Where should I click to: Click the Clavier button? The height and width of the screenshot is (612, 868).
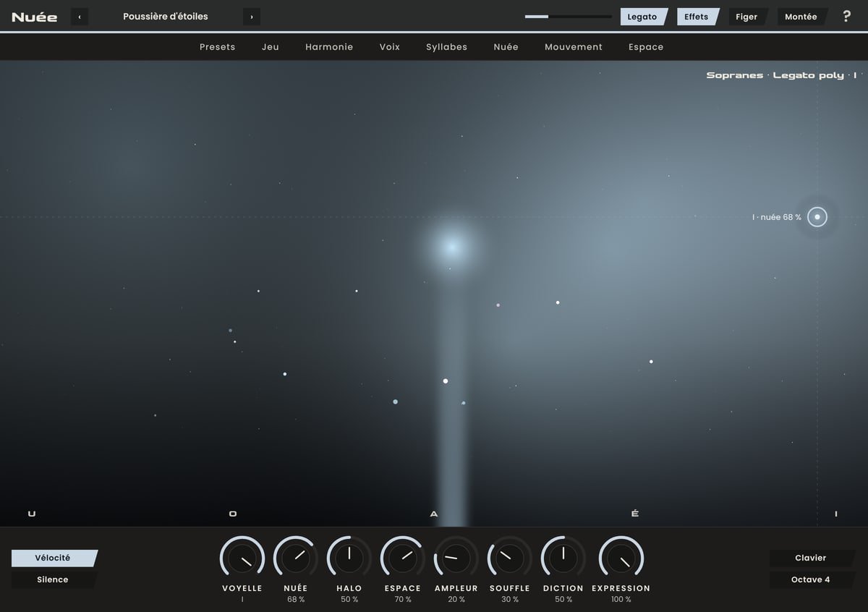pyautogui.click(x=812, y=558)
